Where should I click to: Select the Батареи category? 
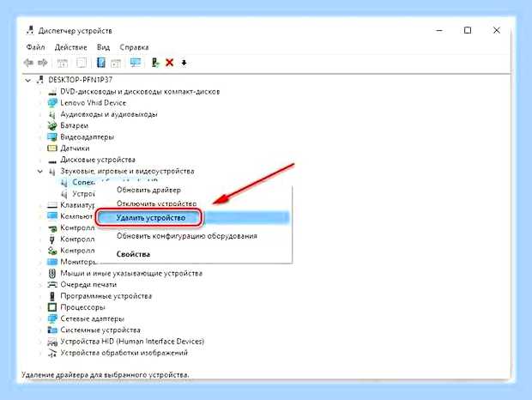pos(74,125)
